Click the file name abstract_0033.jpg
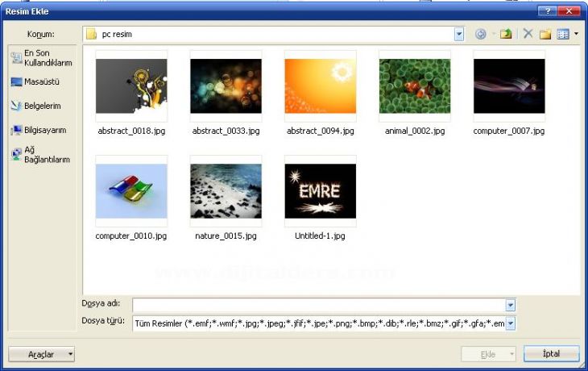588x371 pixels. pyautogui.click(x=226, y=131)
